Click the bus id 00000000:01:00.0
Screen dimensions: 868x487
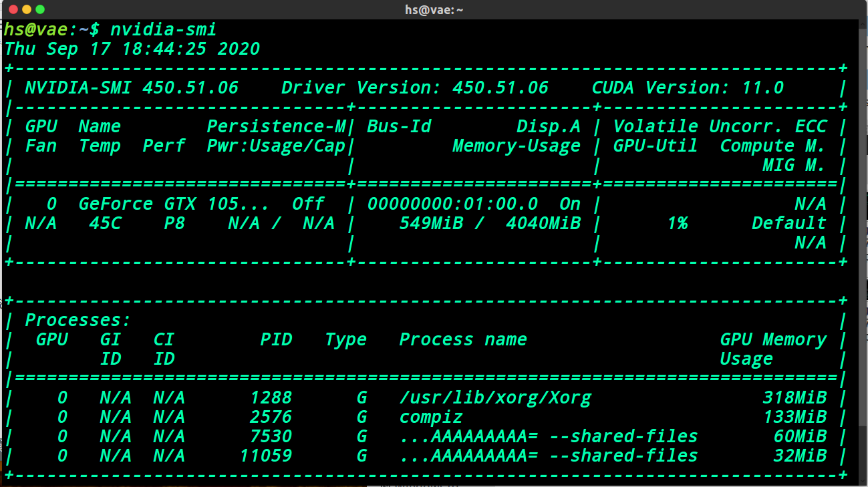coord(452,204)
